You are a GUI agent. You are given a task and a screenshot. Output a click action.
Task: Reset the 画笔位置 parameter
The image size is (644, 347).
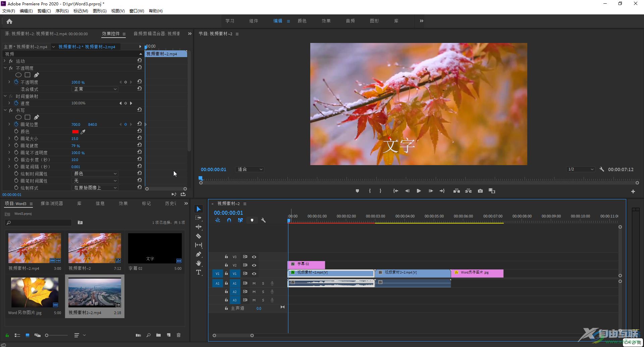click(140, 124)
